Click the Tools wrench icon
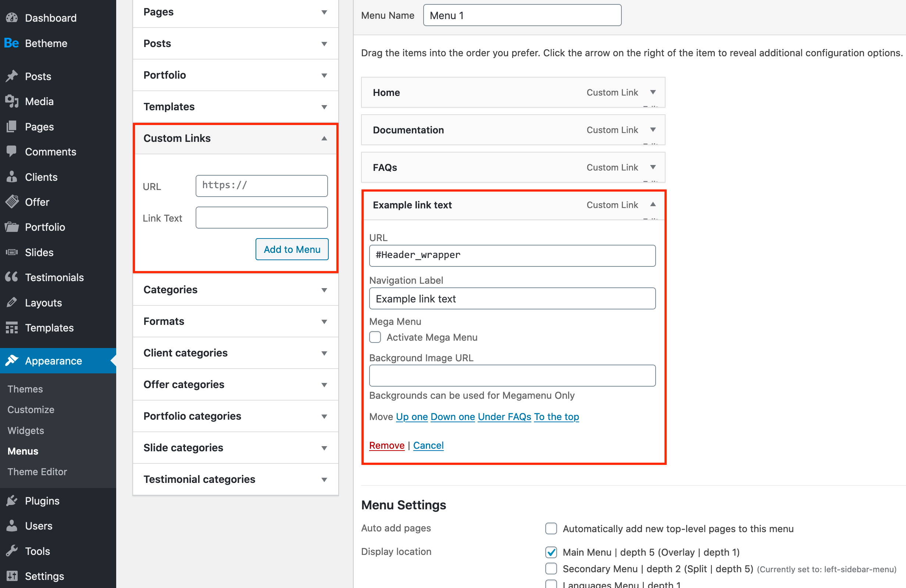 [12, 551]
